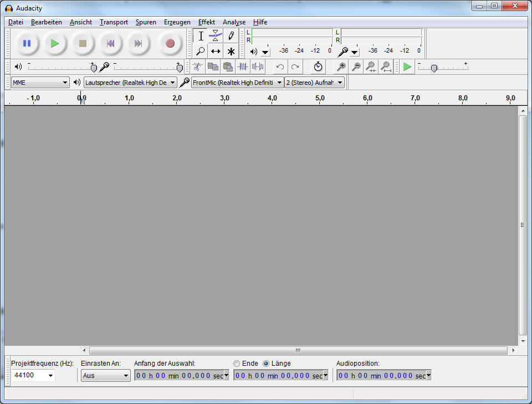Open the MME audio host dropdown
Viewport: 532px width, 404px height.
click(x=40, y=83)
